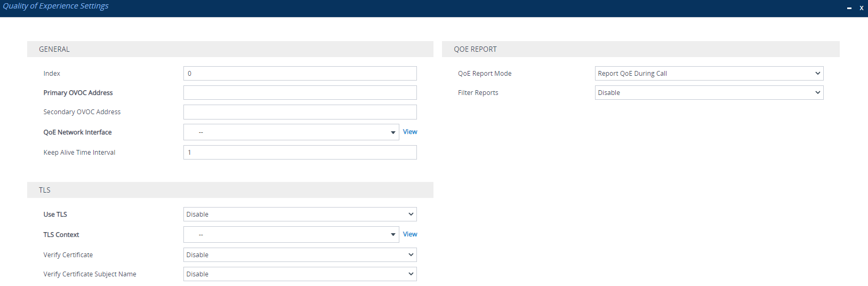Click the GENERAL section header
This screenshot has width=868, height=286.
tap(54, 49)
